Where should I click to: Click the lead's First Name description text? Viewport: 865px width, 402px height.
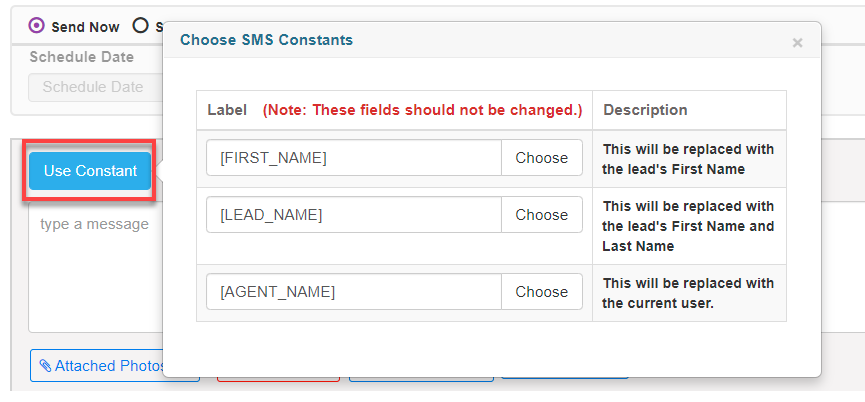(688, 159)
